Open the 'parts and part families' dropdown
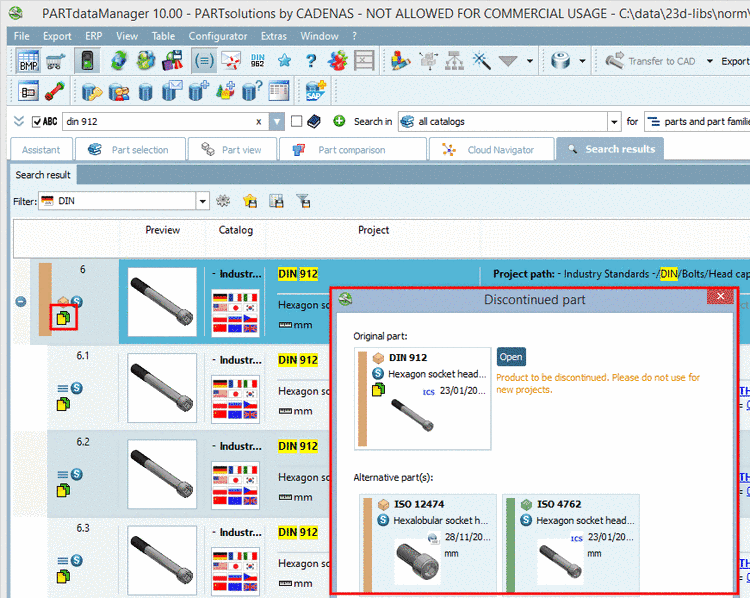750x598 pixels. (x=697, y=122)
